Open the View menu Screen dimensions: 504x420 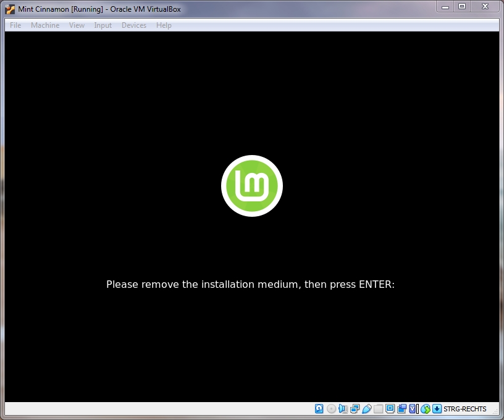[77, 25]
